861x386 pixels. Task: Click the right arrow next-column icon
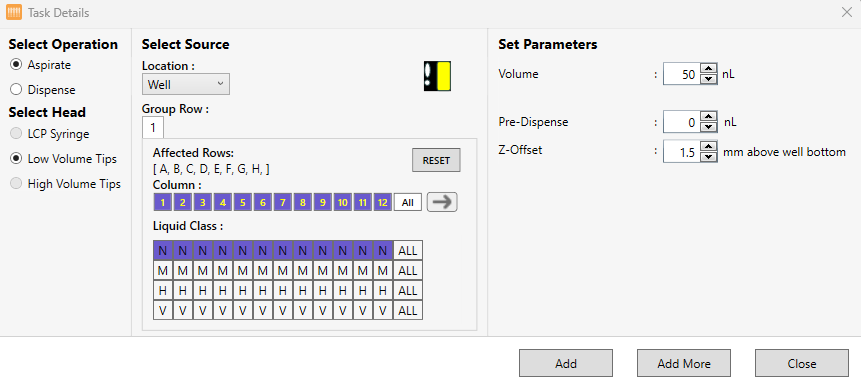point(442,202)
